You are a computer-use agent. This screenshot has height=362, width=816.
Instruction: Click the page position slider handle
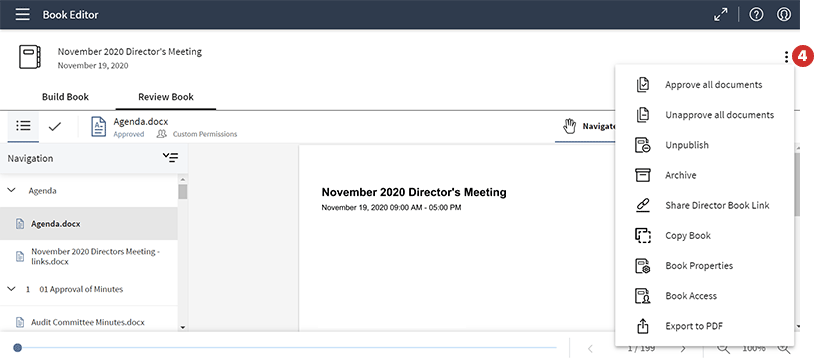pyautogui.click(x=18, y=348)
